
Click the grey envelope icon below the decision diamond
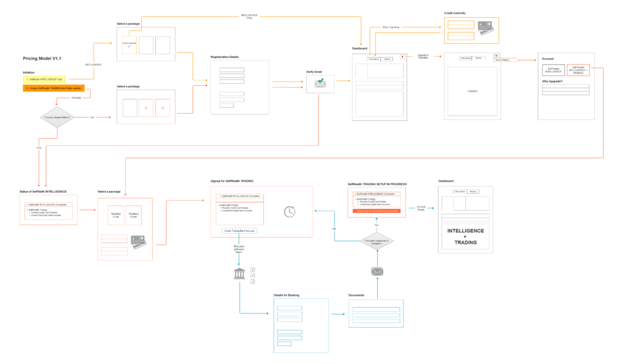[377, 271]
